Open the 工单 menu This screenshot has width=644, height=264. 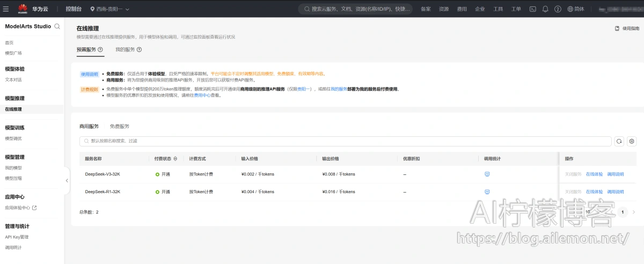516,9
